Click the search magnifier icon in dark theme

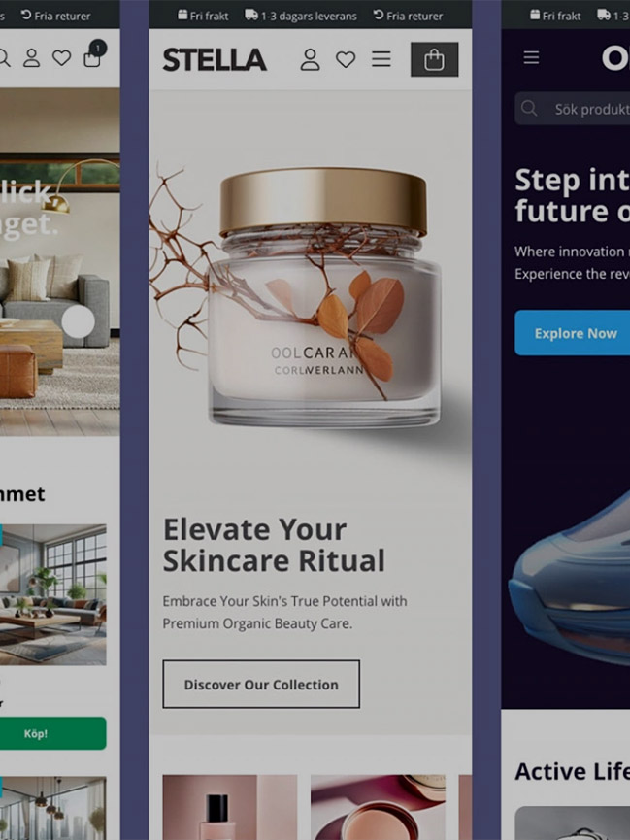(529, 109)
